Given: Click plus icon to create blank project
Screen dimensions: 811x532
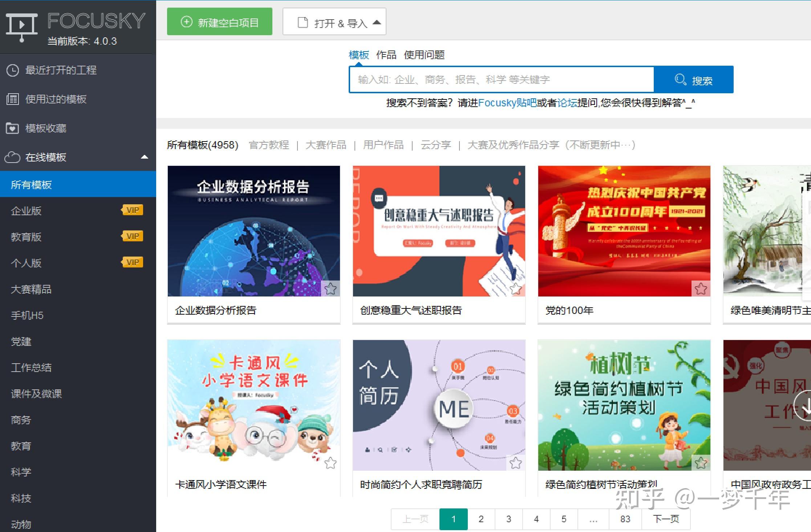Looking at the screenshot, I should 186,22.
